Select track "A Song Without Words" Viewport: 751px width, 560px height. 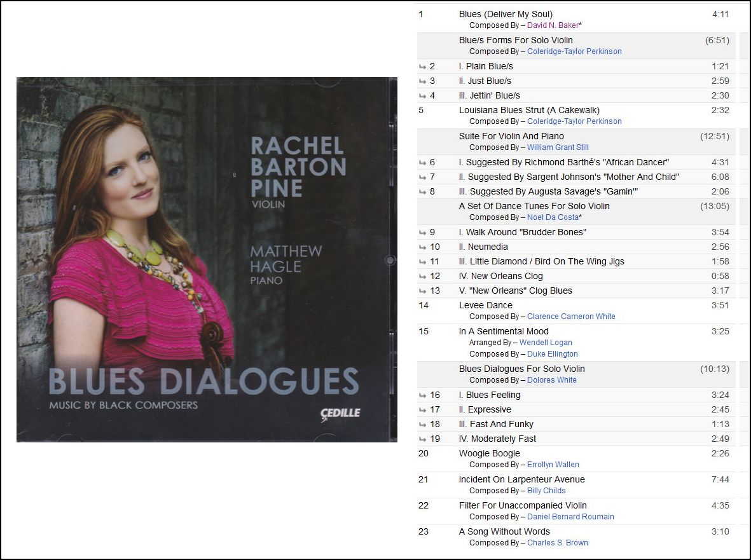(504, 532)
